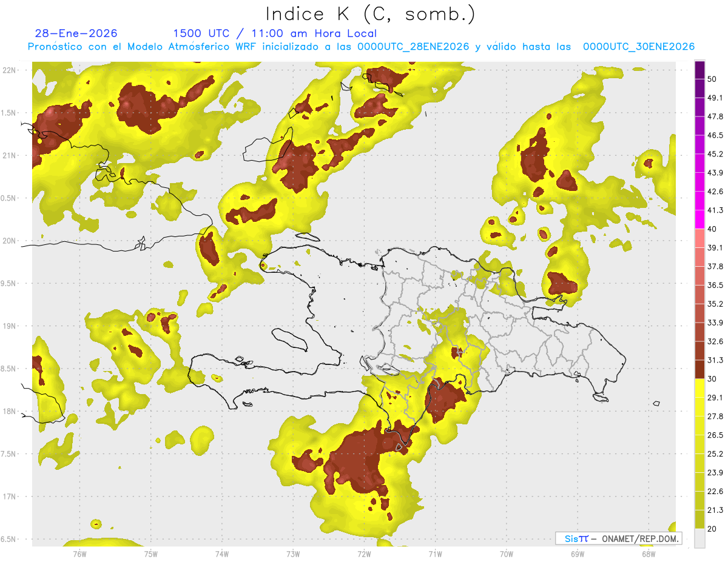Click the "42.6" color scale value
The height and width of the screenshot is (562, 728).
coord(715,192)
